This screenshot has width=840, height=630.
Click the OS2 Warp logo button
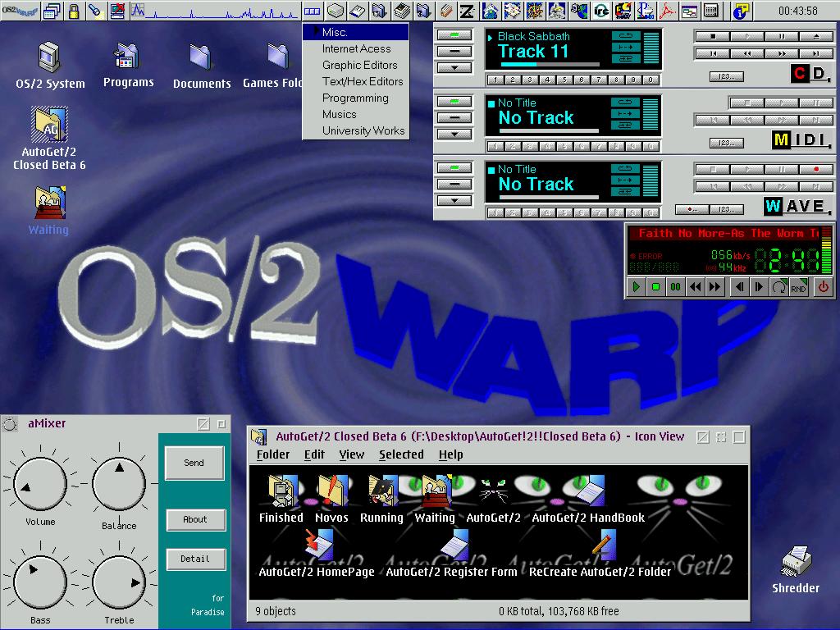(20, 11)
